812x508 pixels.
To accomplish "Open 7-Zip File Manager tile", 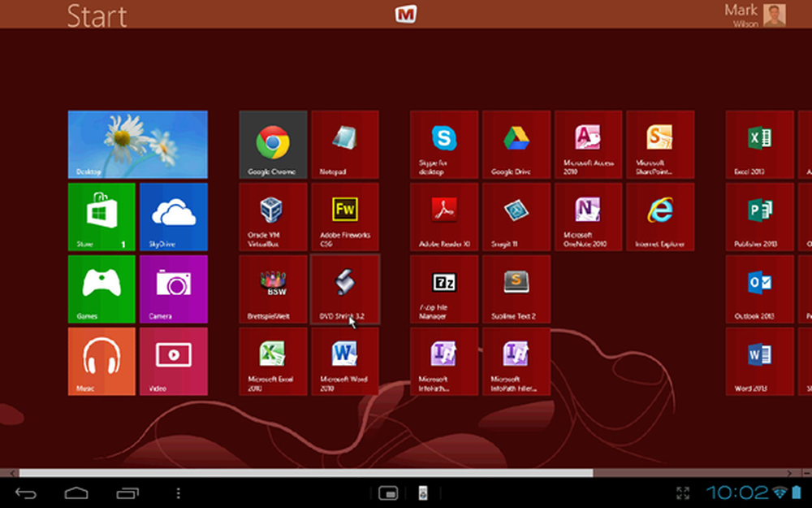I will tap(444, 289).
